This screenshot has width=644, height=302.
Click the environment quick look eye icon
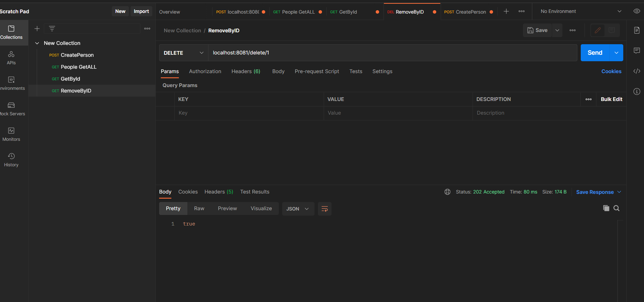click(637, 11)
